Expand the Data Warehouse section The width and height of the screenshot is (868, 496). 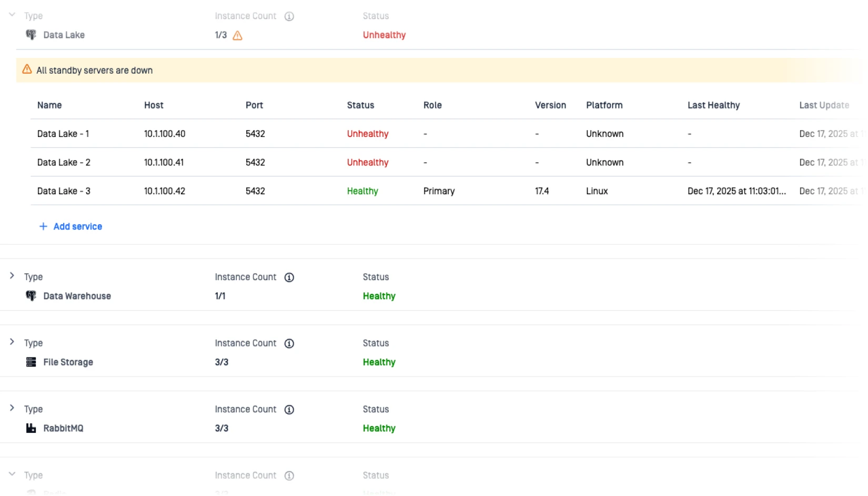[12, 276]
